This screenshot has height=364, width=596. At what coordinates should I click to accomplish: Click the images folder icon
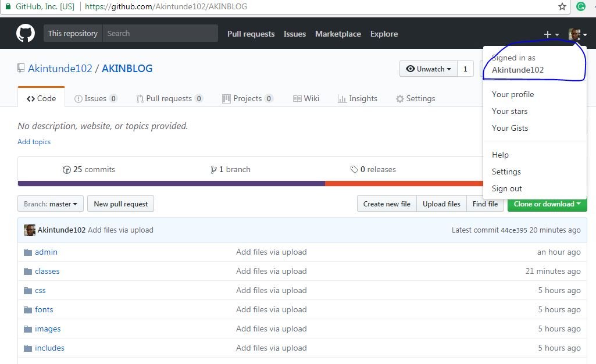(28, 329)
